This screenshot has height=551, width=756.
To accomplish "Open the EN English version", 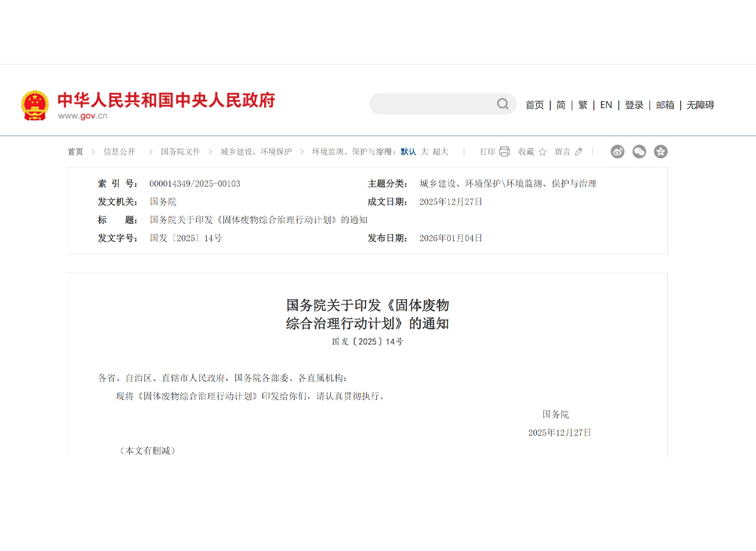I will [x=606, y=105].
